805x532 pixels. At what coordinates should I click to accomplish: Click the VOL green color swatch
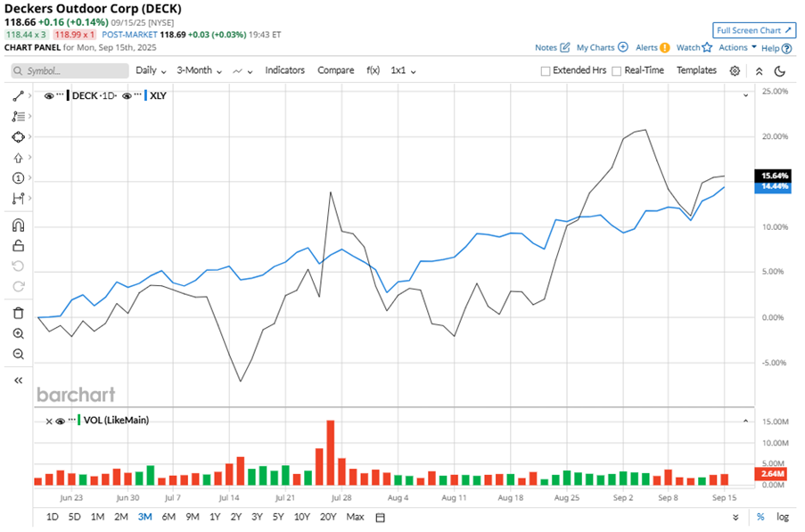79,420
